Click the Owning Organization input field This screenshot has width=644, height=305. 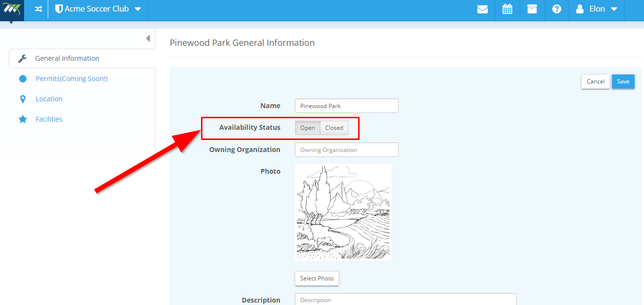347,150
